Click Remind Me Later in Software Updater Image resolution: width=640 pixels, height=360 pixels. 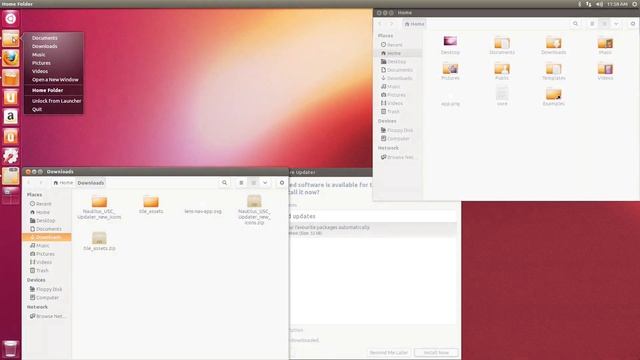click(389, 352)
